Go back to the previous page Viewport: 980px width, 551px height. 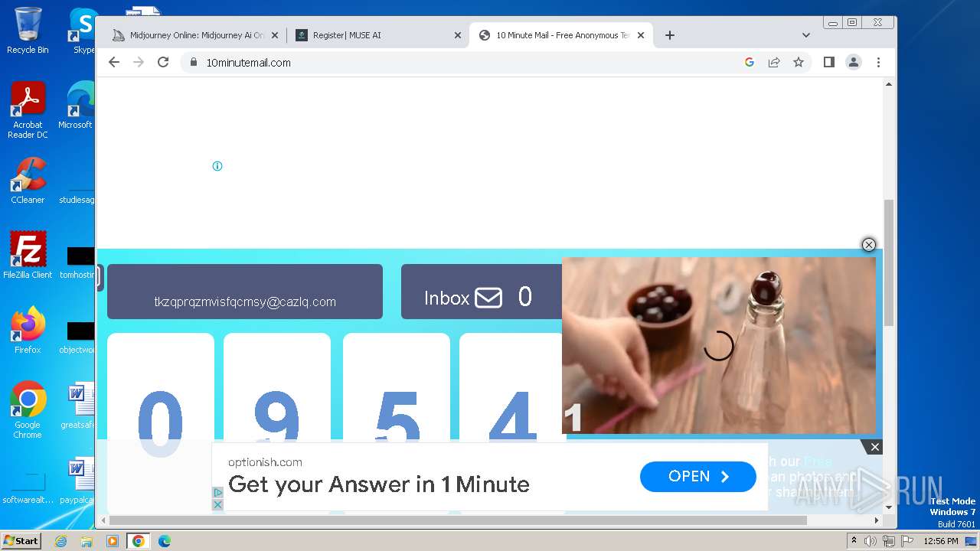tap(114, 63)
